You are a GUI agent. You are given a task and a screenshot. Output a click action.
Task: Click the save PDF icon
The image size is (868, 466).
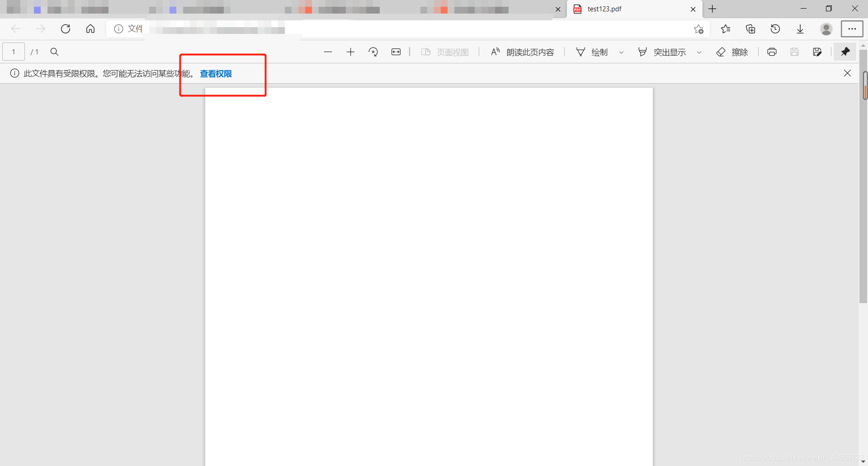pyautogui.click(x=795, y=52)
